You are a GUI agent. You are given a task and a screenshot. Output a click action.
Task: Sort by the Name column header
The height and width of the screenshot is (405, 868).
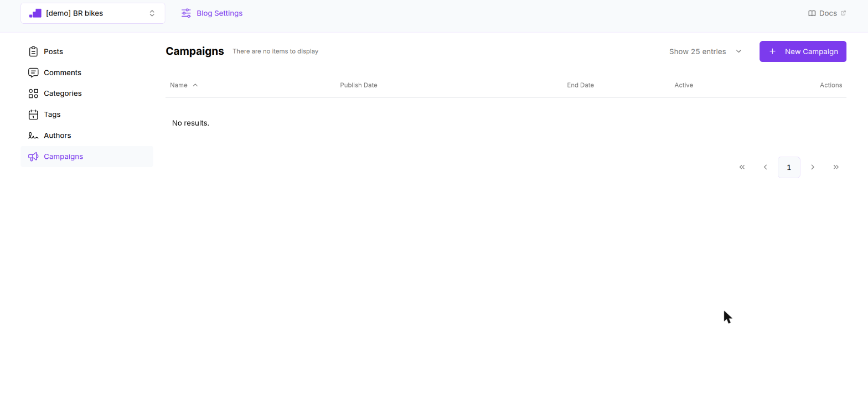click(x=184, y=85)
